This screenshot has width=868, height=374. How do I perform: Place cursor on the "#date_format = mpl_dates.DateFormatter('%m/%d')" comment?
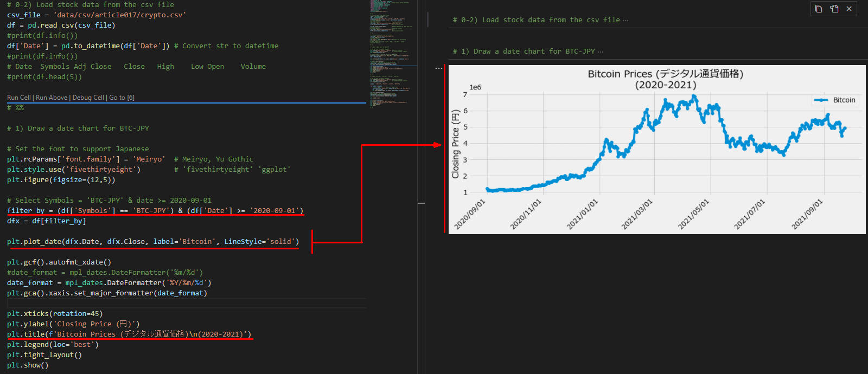click(105, 273)
